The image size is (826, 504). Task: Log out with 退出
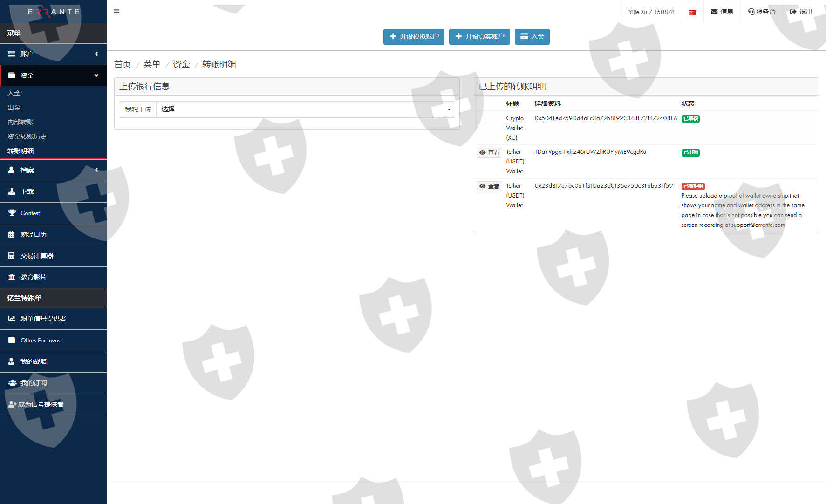coord(801,12)
